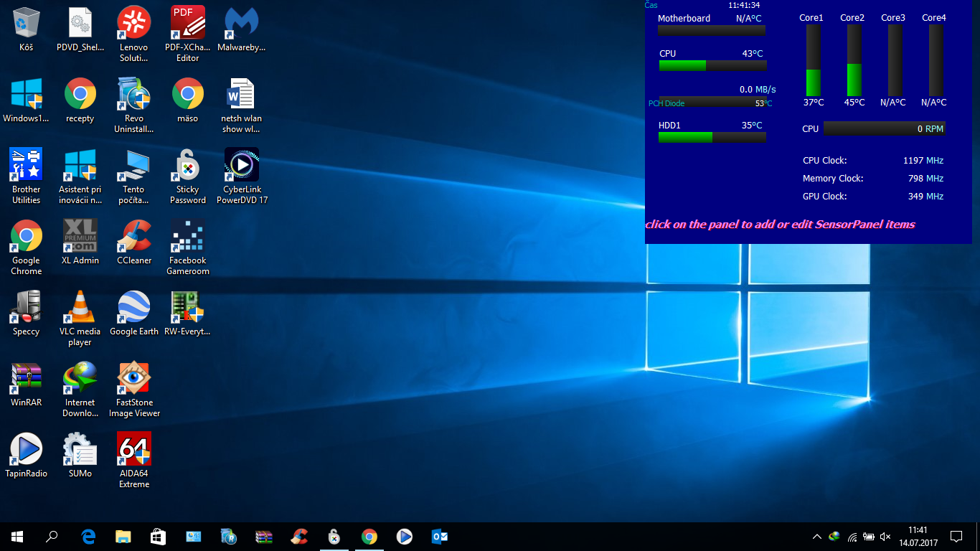Select the PDF-XChange Editor desktop icon
980x551 pixels.
point(187,24)
